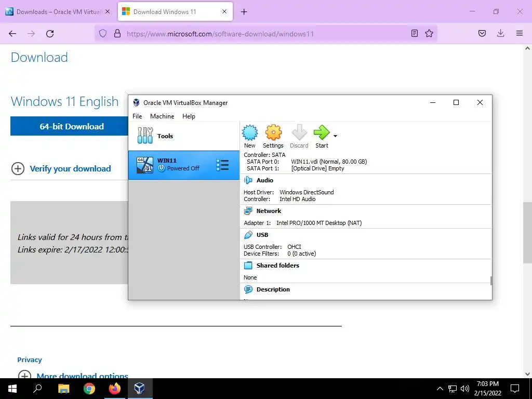Screen dimensions: 532x399
Task: Close the Download Windows 11 tab
Action: pos(224,11)
